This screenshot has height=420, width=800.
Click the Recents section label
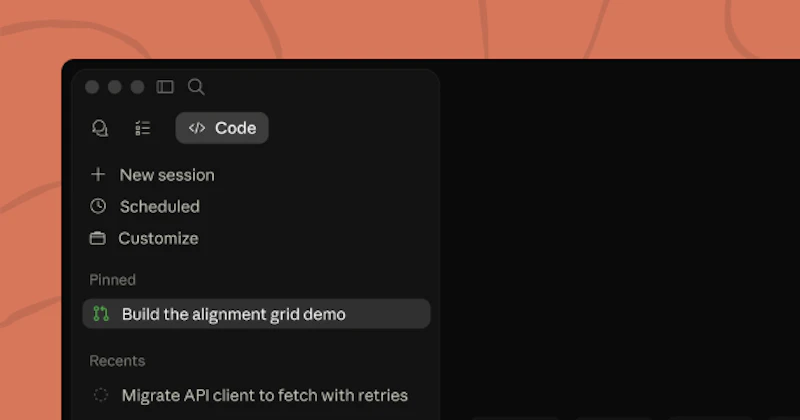pyautogui.click(x=117, y=361)
